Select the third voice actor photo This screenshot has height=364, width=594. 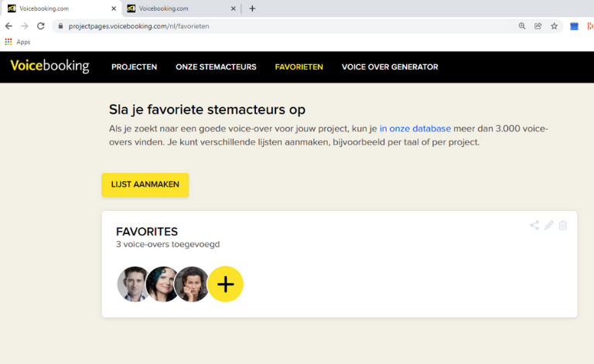pos(191,284)
